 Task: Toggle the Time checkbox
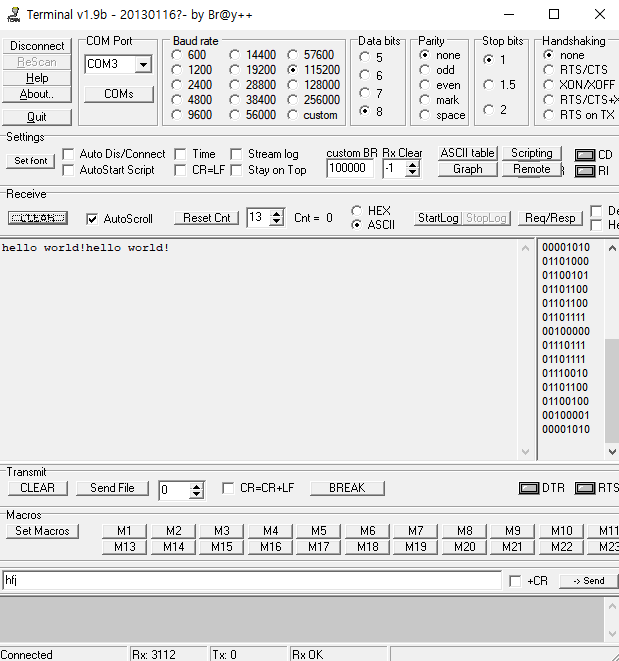click(180, 154)
